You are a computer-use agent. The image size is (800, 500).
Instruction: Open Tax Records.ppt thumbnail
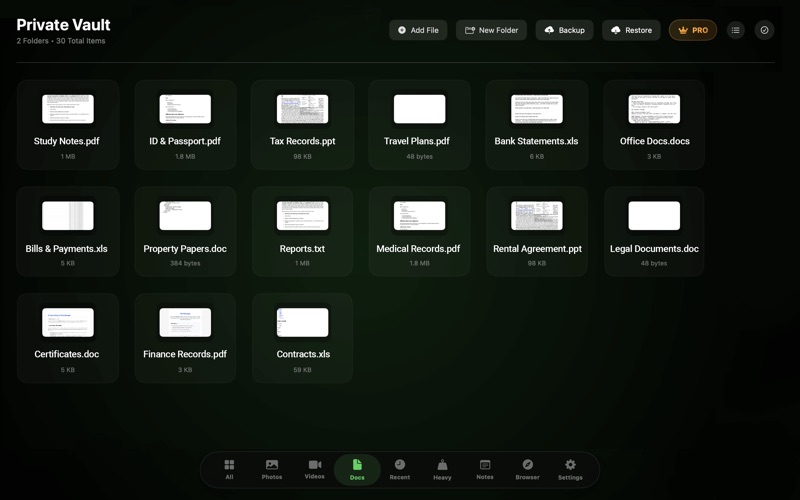[303, 109]
